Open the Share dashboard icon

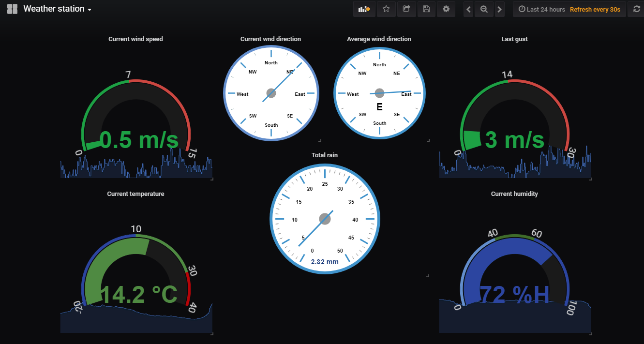pyautogui.click(x=406, y=9)
